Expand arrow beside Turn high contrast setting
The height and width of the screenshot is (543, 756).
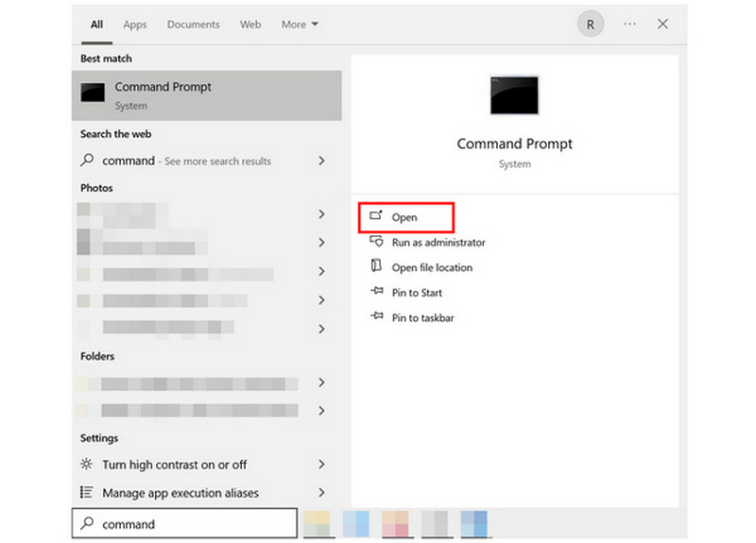coord(322,465)
